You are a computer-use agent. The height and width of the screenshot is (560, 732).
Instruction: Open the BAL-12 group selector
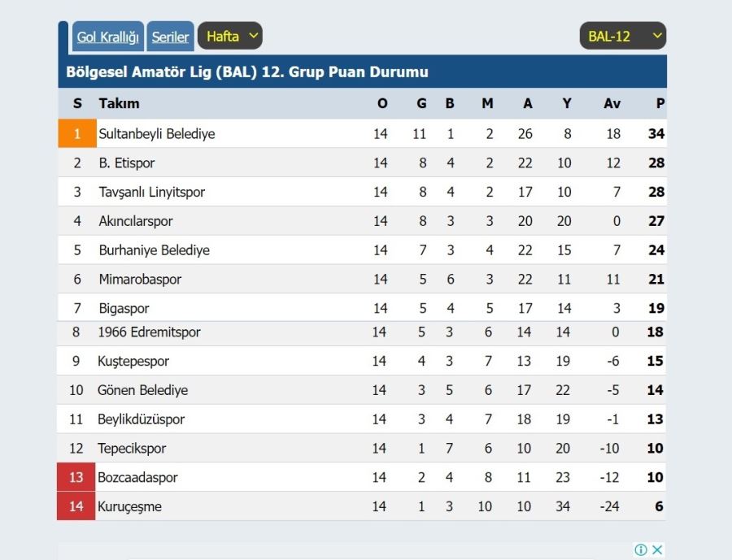point(623,36)
